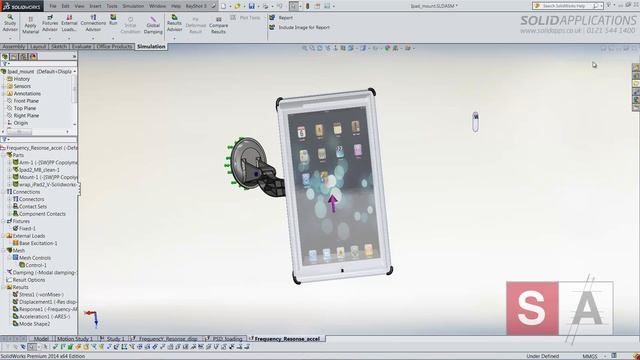Click the Apply Material button
640x360 pixels.
[x=30, y=25]
